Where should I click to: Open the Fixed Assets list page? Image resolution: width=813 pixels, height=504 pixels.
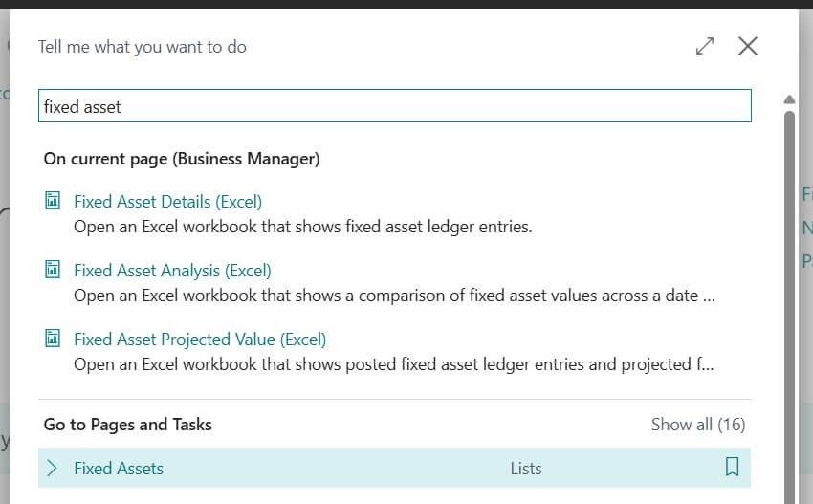coord(119,469)
